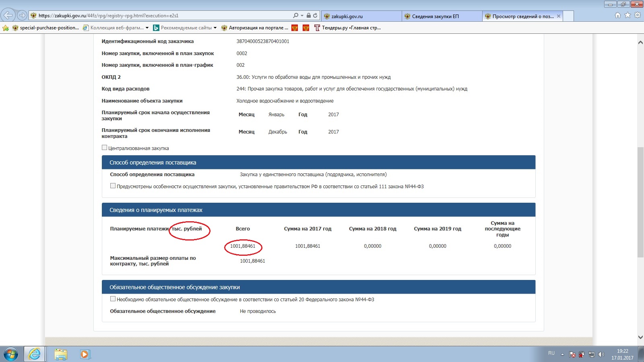Click the Refresh icon in address bar
This screenshot has height=362, width=644.
[x=315, y=16]
